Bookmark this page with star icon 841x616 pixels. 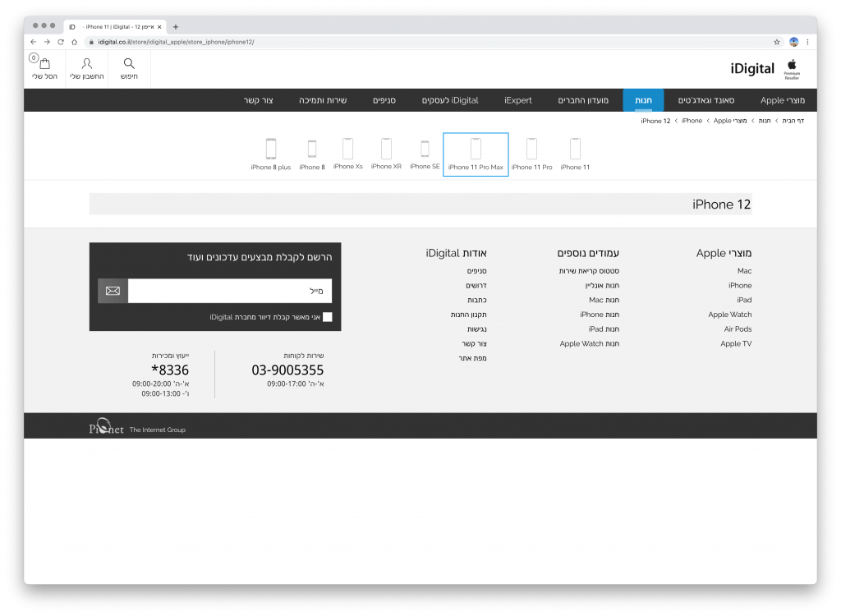777,42
